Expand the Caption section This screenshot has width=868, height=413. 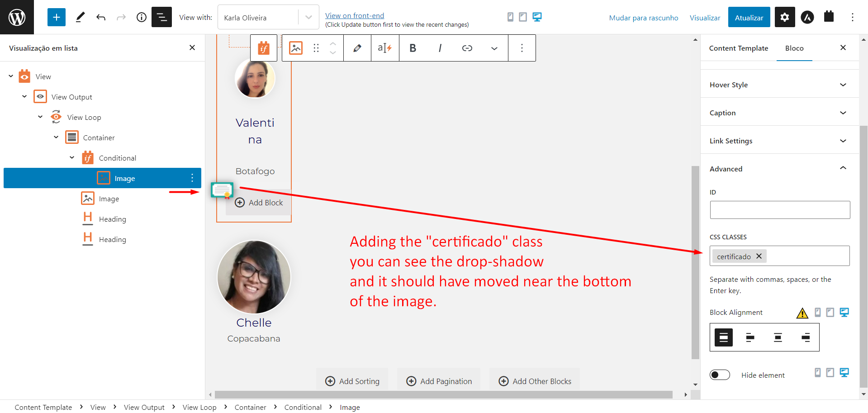[779, 113]
